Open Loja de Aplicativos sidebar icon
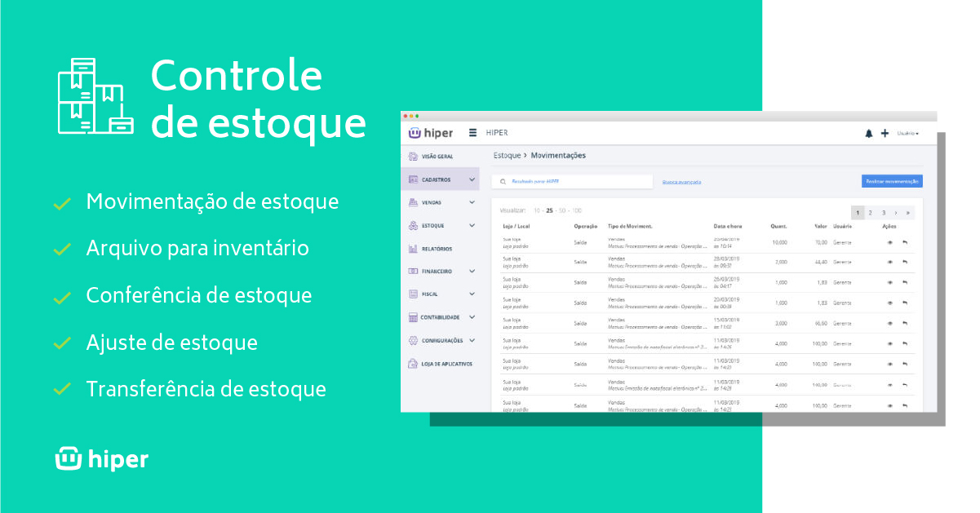Screen dimensions: 980x513 point(413,364)
